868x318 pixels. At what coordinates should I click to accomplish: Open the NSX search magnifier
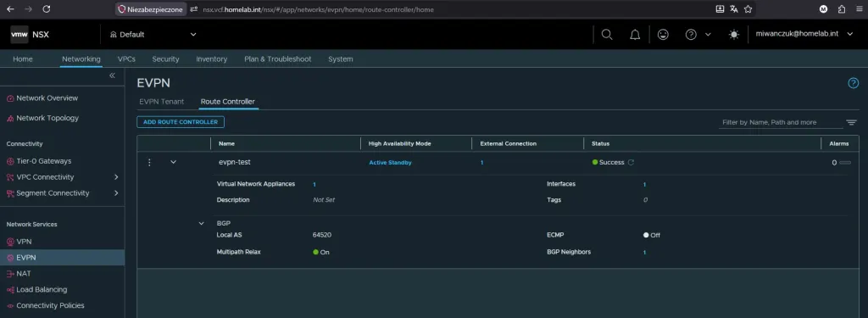607,35
